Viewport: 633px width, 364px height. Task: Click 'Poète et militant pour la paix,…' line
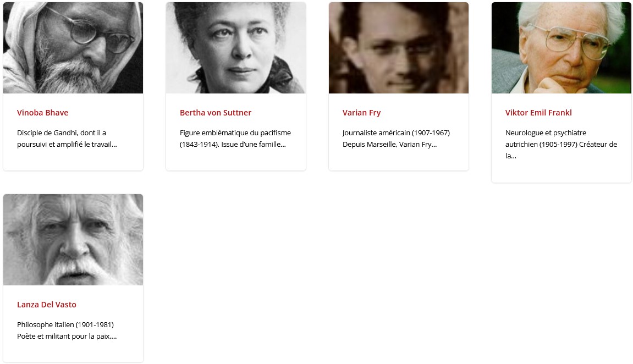click(x=67, y=337)
